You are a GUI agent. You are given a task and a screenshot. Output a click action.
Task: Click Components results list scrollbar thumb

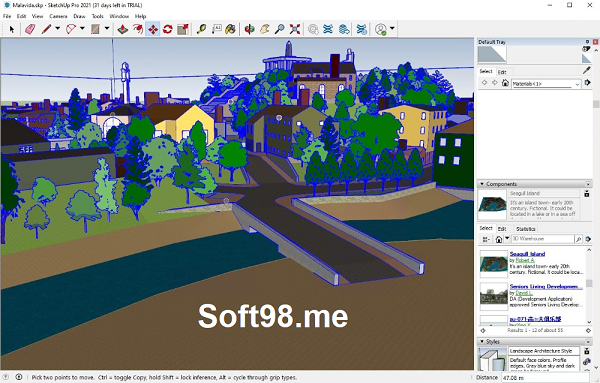coord(589,284)
